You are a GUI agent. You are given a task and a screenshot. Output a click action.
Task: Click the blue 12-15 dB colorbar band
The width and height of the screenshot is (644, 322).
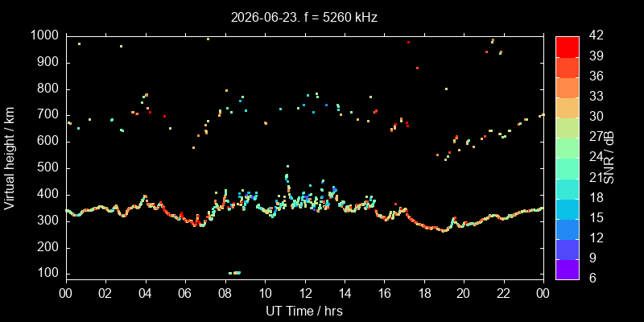point(568,229)
